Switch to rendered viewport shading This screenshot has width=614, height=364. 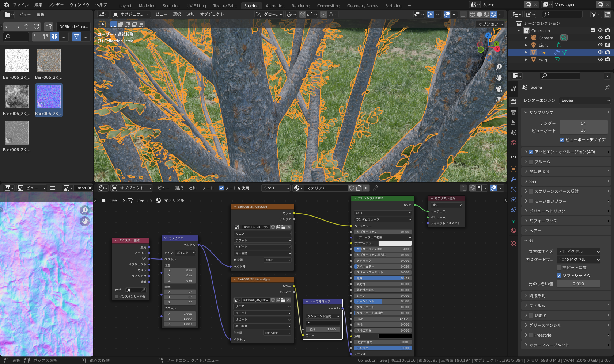click(493, 14)
